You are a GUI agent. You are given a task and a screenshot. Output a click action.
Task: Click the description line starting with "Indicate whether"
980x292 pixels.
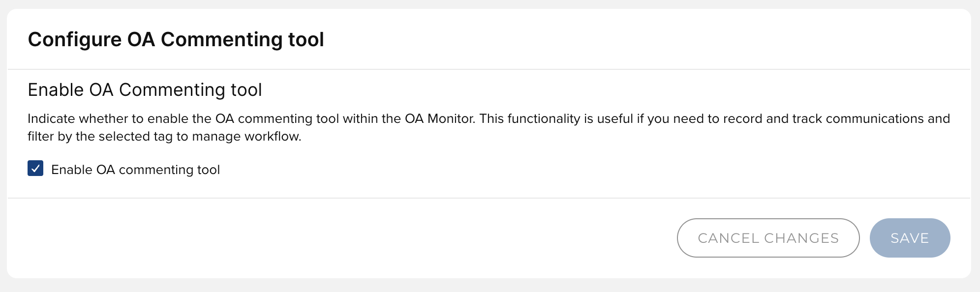[246, 119]
